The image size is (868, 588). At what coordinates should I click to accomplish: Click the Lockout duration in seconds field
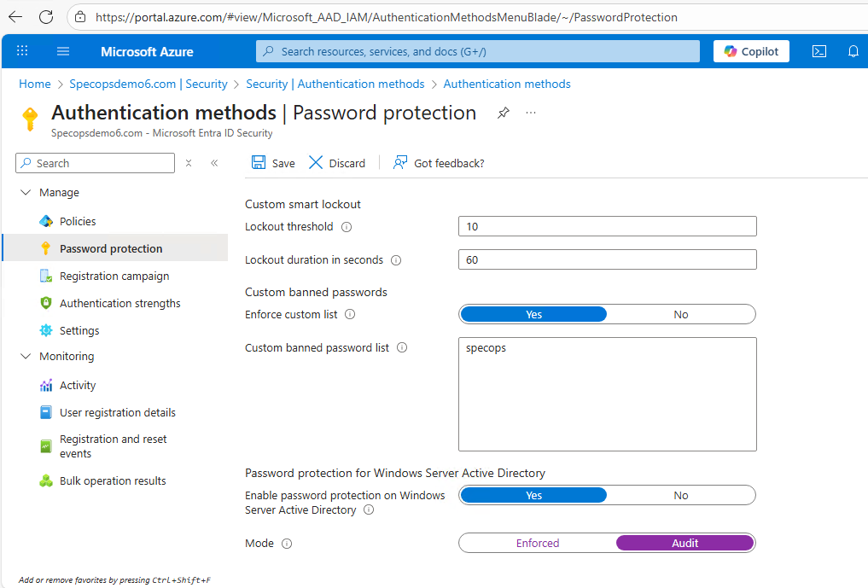pos(607,259)
